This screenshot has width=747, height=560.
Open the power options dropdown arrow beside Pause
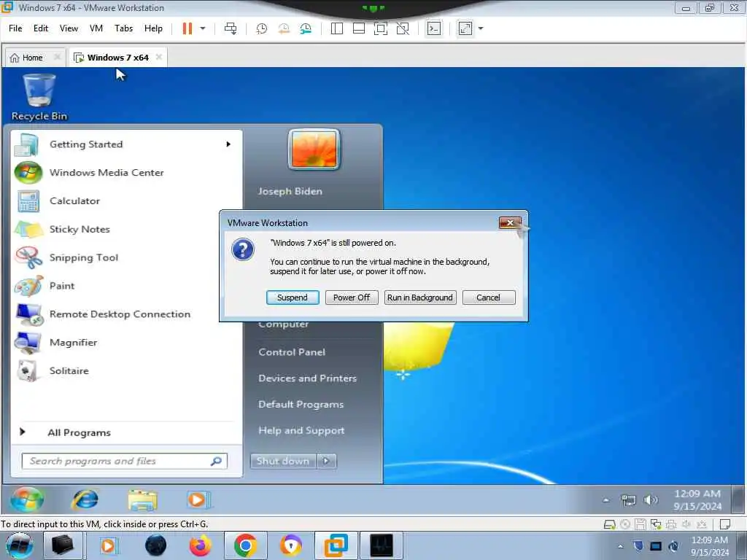(x=203, y=28)
